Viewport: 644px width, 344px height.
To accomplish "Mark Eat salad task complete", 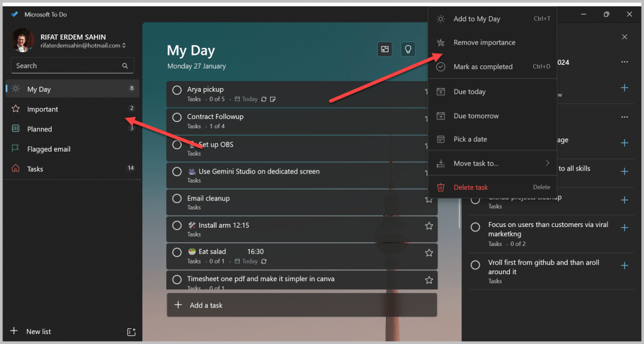I will (x=177, y=252).
